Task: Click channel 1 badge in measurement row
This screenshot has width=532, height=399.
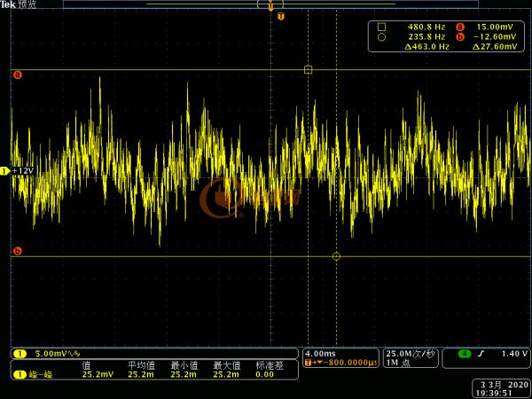Action: [20, 374]
